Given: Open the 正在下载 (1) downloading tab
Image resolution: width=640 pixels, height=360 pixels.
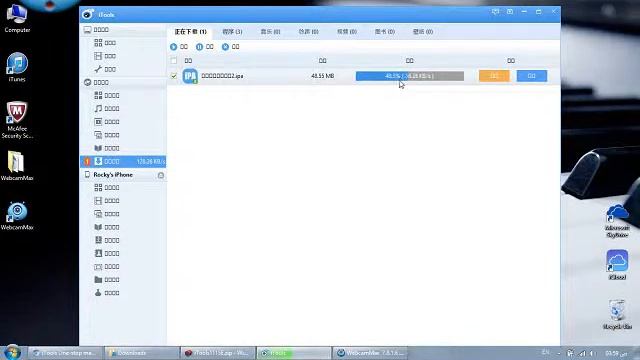Looking at the screenshot, I should (190, 31).
